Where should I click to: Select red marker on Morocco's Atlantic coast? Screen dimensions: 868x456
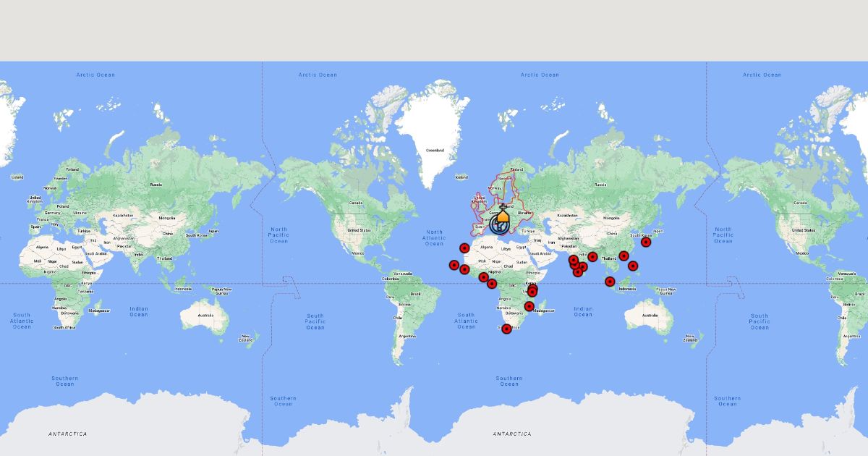point(464,248)
